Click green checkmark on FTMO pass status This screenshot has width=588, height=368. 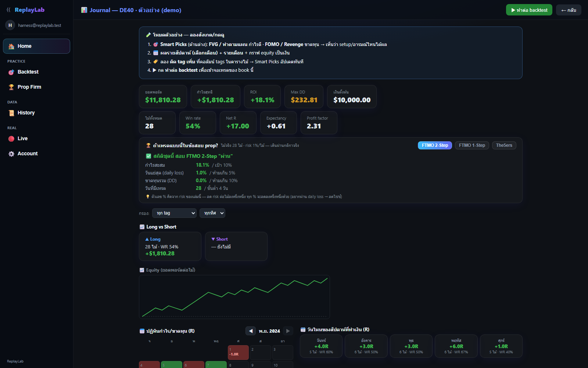(148, 156)
